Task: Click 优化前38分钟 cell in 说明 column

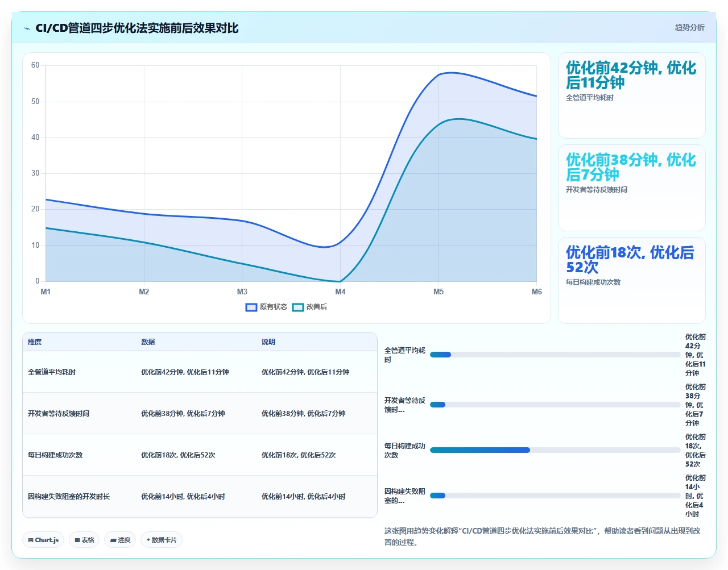Action: point(304,414)
